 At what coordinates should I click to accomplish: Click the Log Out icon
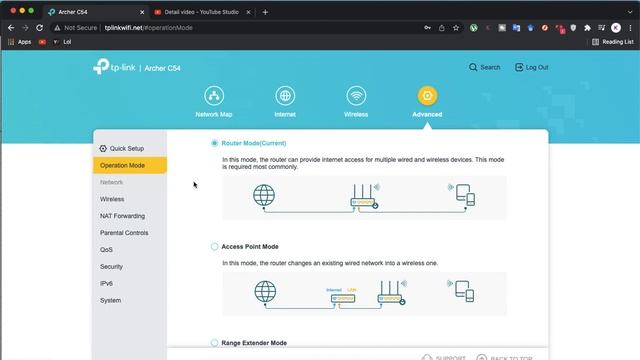coord(519,67)
